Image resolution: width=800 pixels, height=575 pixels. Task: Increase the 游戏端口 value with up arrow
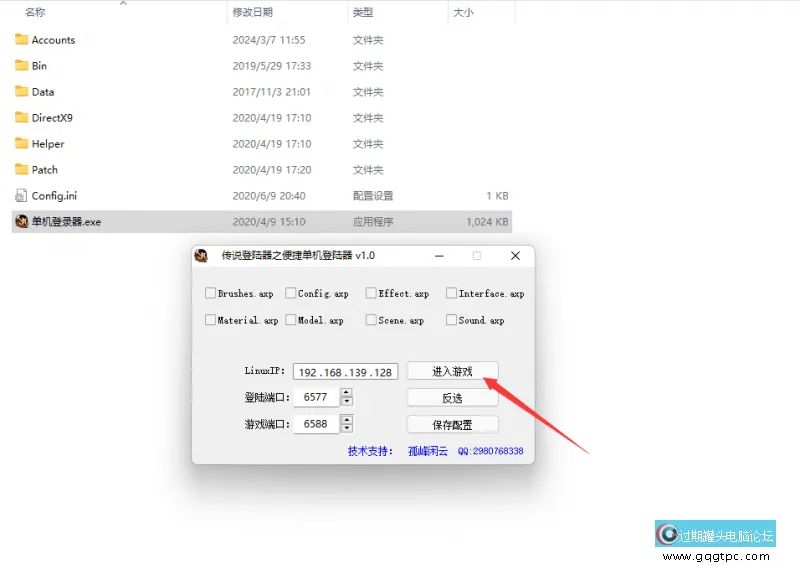click(x=347, y=419)
